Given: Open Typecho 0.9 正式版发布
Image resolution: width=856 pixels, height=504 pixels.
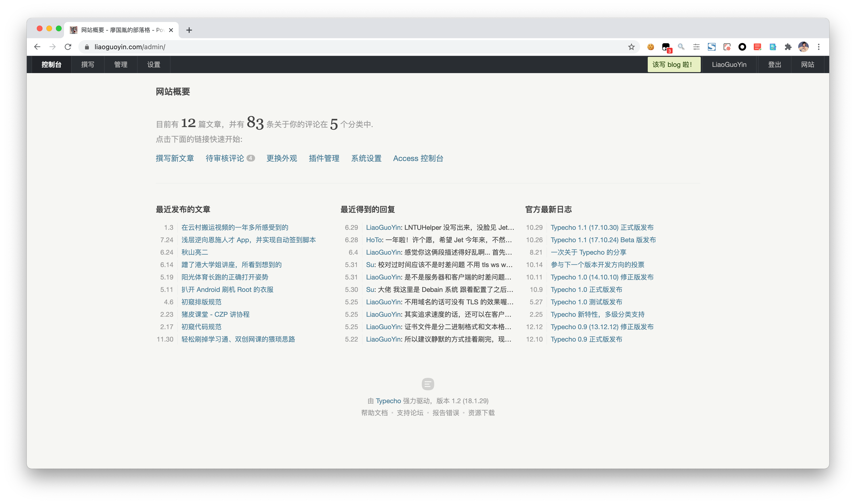Looking at the screenshot, I should pos(586,339).
